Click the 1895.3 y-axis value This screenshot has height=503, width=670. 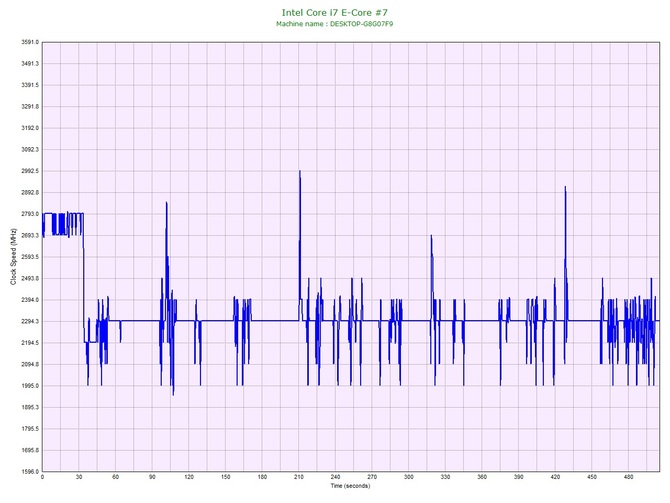pos(30,407)
